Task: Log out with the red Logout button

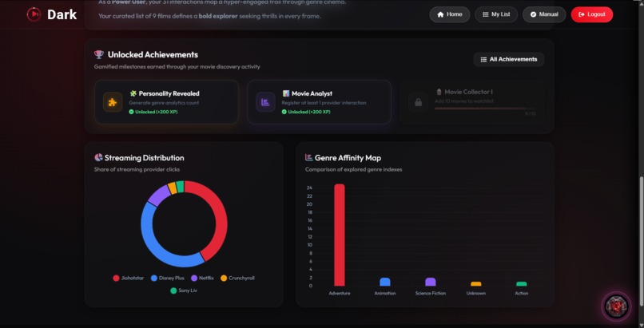Action: (592, 14)
